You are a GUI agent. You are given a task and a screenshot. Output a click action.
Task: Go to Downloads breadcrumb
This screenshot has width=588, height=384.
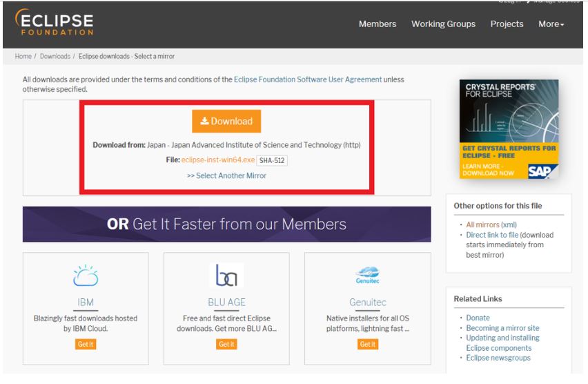pos(55,57)
